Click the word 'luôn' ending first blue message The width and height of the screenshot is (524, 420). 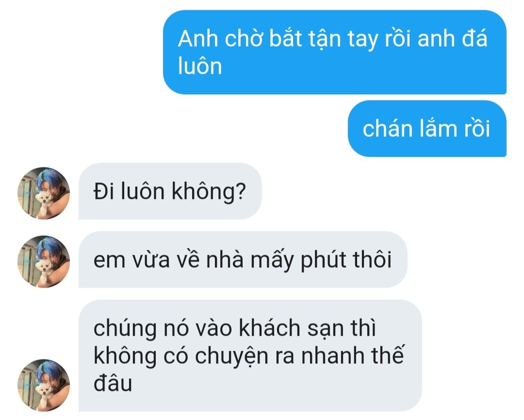pos(200,66)
